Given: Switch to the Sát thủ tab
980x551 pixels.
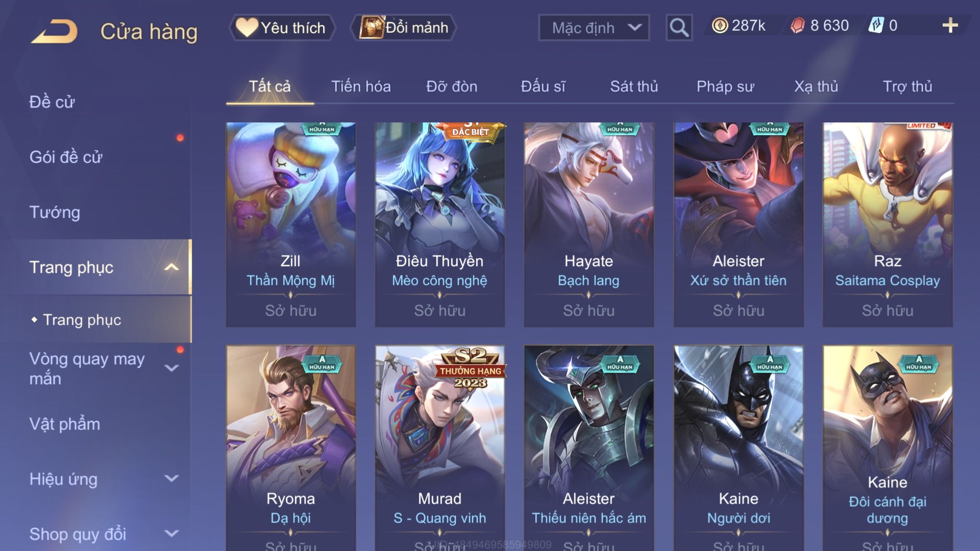Looking at the screenshot, I should tap(634, 87).
